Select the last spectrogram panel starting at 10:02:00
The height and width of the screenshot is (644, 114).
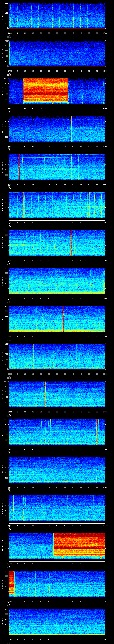pos(57,622)
